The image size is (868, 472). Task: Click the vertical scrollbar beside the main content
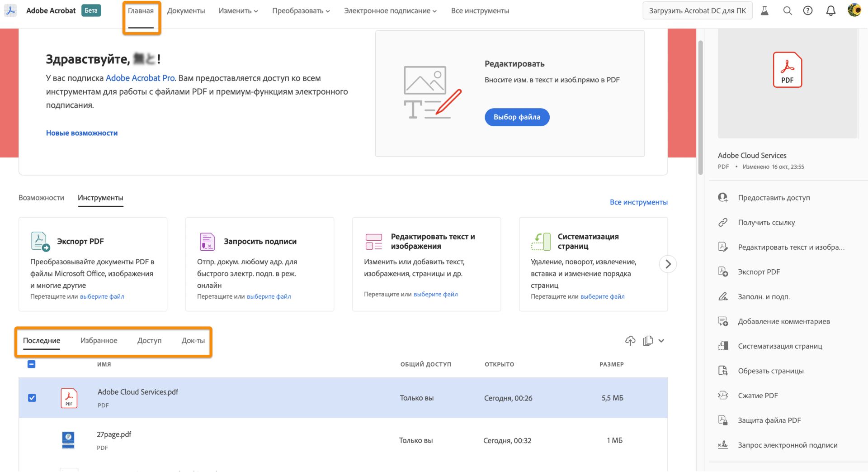[x=700, y=107]
